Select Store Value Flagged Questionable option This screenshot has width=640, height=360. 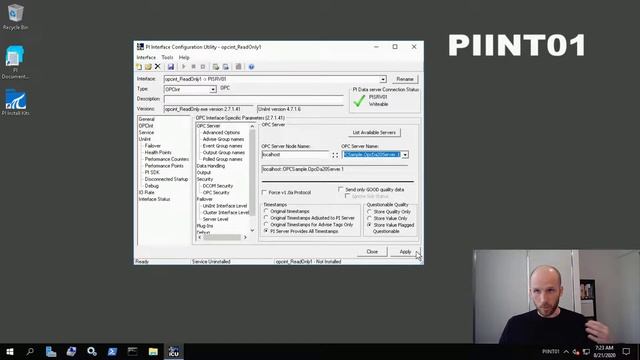(x=369, y=225)
